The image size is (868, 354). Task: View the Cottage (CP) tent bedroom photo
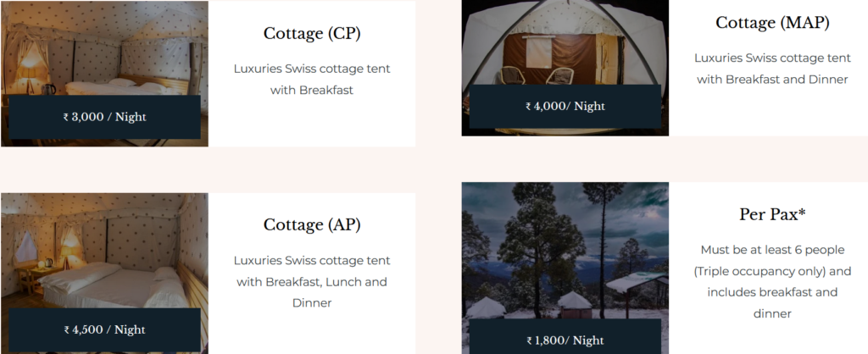(104, 51)
